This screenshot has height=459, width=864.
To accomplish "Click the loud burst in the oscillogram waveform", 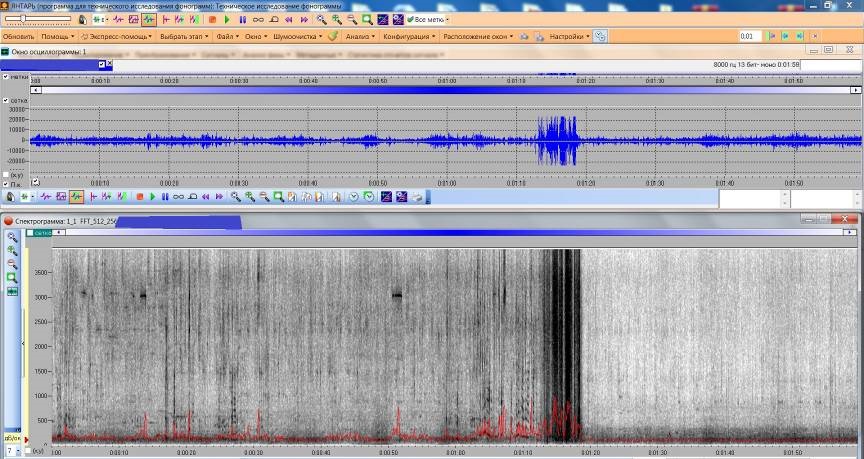I will click(x=558, y=141).
